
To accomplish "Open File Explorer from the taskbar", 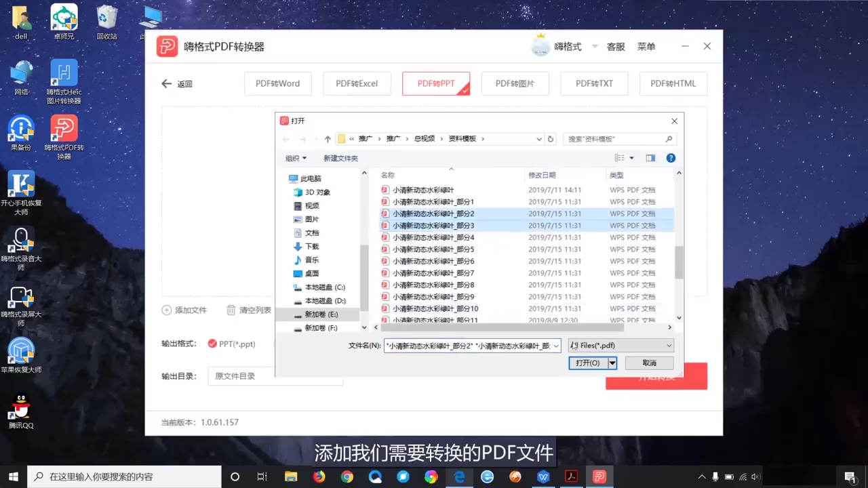I will click(x=290, y=476).
